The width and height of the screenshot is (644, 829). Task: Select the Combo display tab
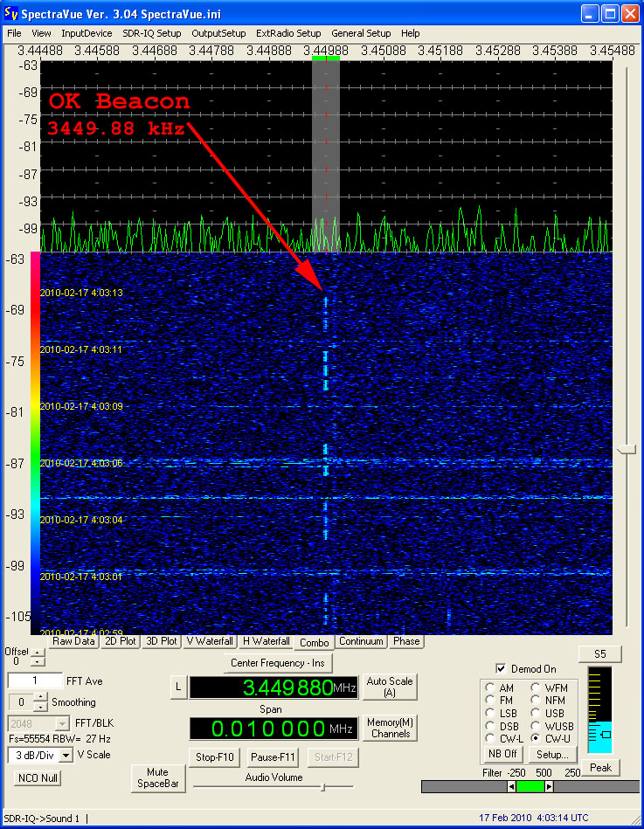coord(314,642)
